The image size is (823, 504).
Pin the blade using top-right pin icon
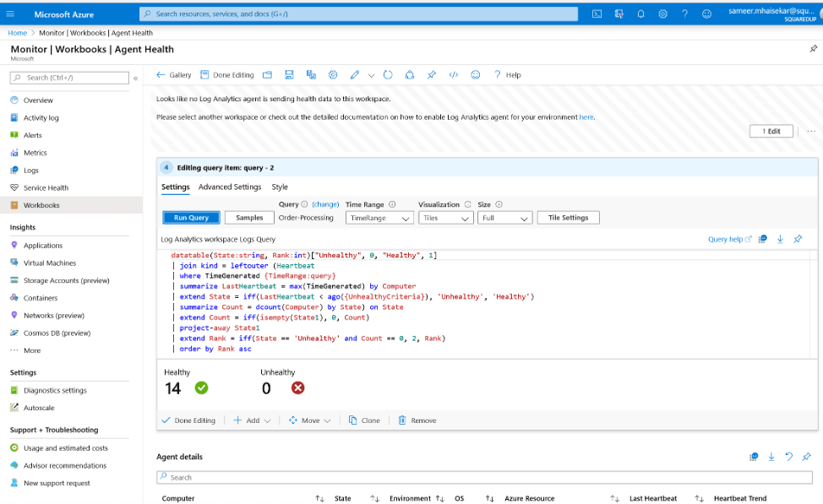813,48
